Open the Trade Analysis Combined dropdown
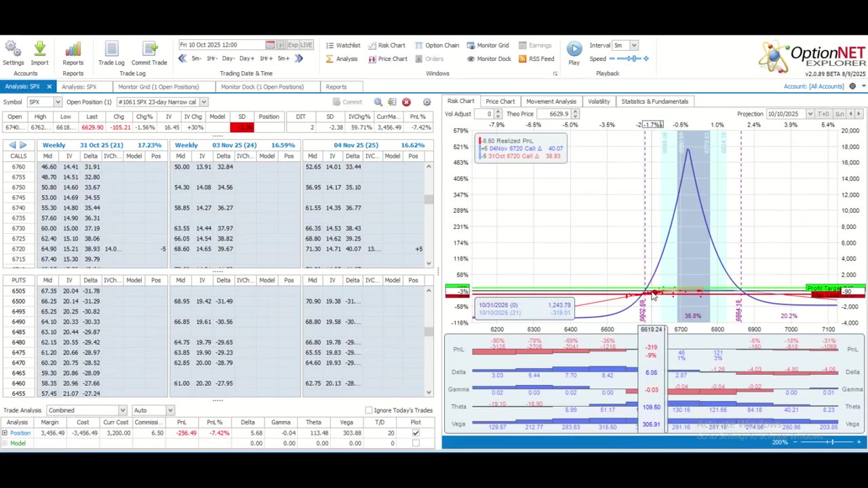The width and height of the screenshot is (868, 488). point(122,410)
